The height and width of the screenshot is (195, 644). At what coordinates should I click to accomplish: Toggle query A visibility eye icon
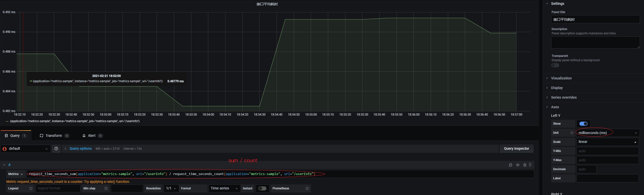click(518, 165)
